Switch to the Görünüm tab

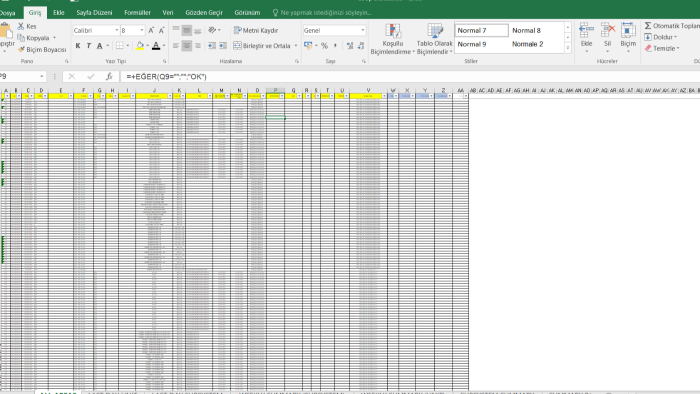[247, 12]
